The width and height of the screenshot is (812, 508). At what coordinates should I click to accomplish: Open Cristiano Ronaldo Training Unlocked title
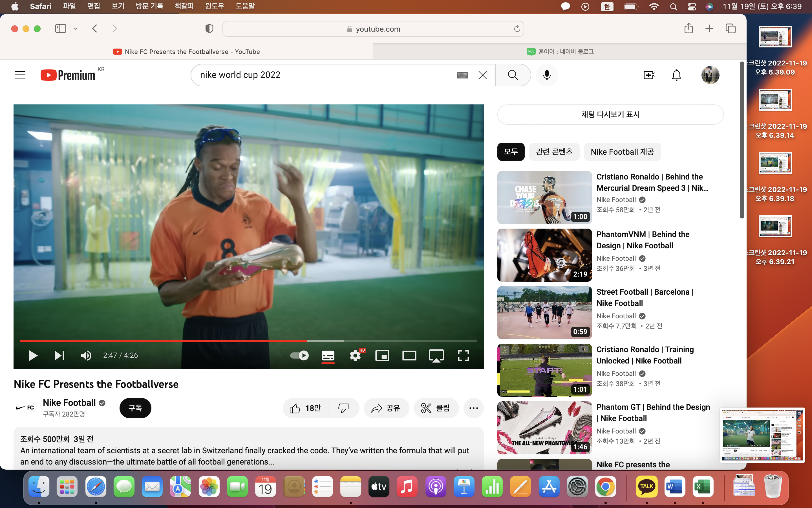645,355
